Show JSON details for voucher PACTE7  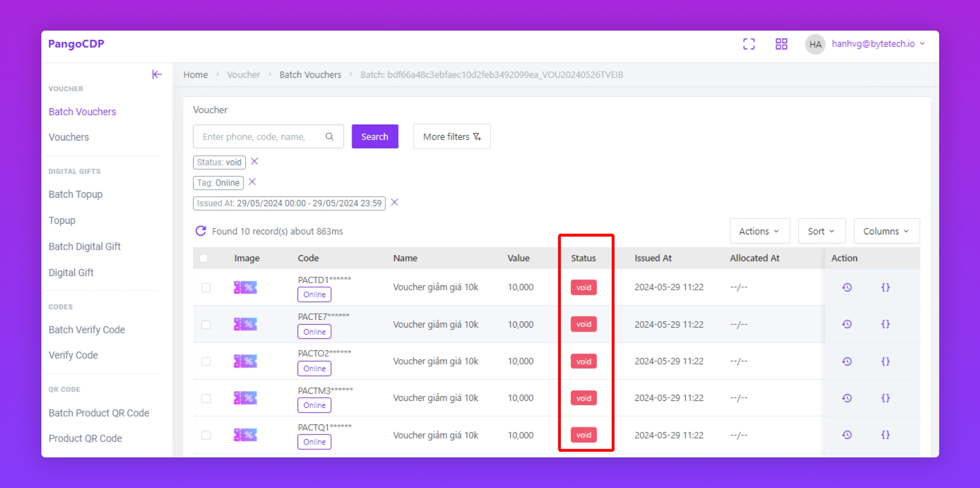coord(885,324)
